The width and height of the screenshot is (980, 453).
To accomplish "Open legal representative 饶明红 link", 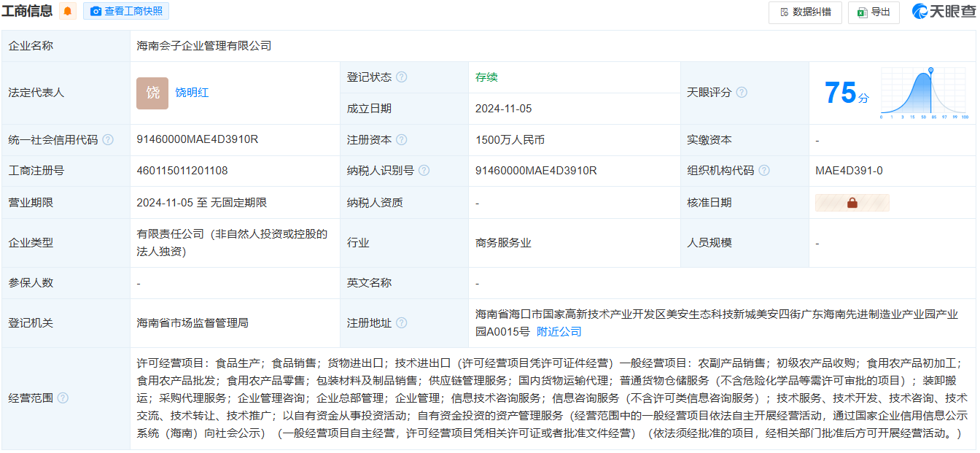I will [192, 93].
